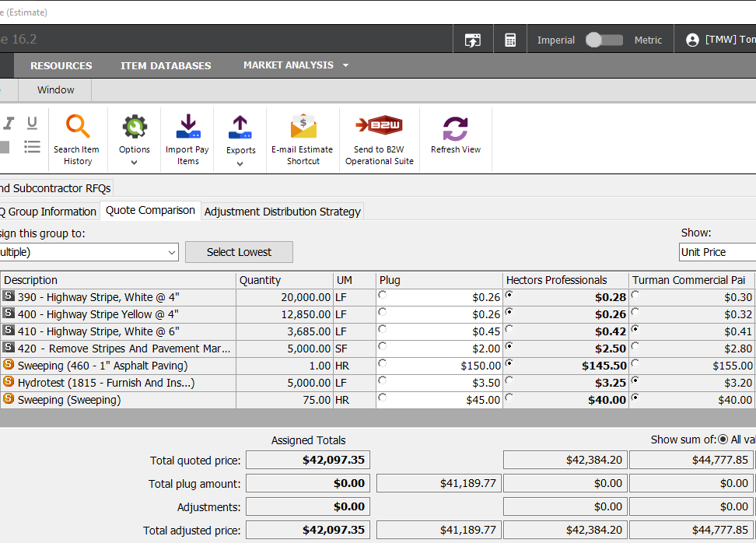Click S icon for item 420 row
This screenshot has width=756, height=543.
[9, 347]
